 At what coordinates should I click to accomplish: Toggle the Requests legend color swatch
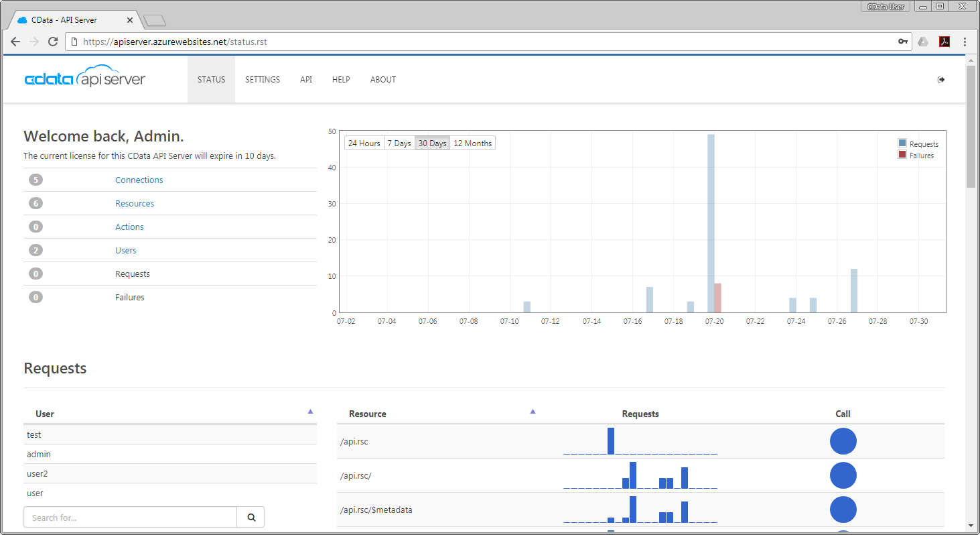pyautogui.click(x=902, y=143)
